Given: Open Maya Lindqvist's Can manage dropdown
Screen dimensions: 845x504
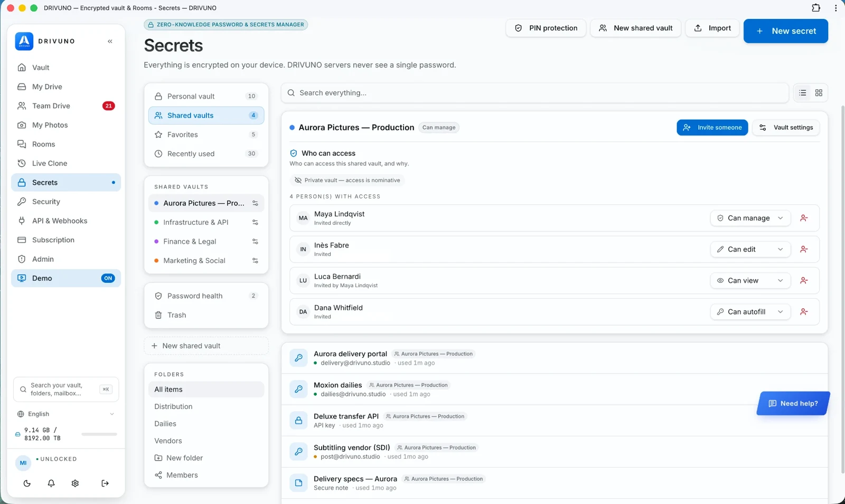Looking at the screenshot, I should pos(750,218).
